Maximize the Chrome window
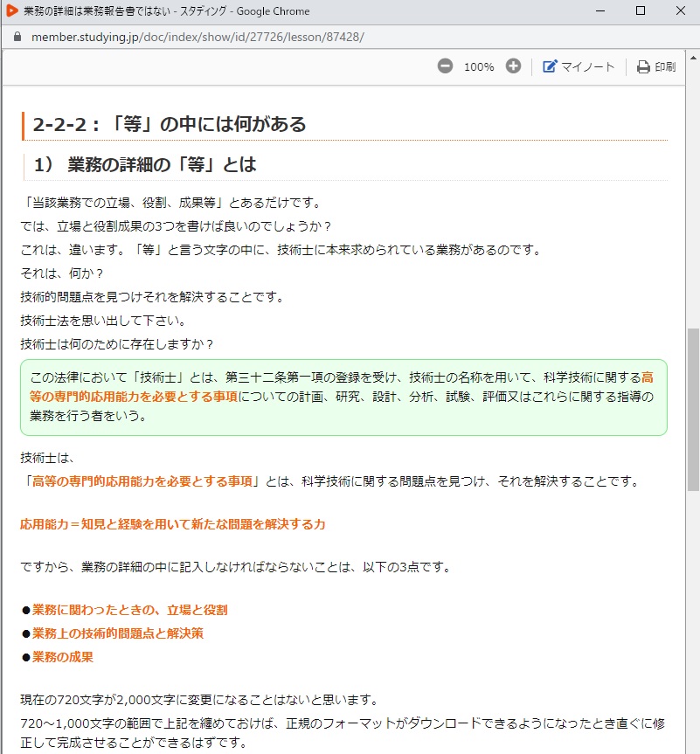 (641, 10)
